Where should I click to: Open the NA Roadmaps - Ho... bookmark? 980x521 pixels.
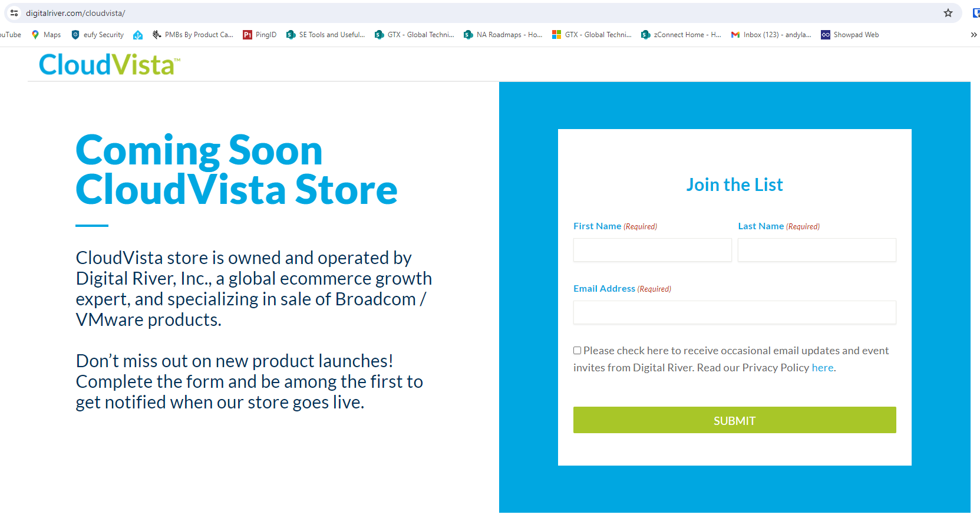[503, 35]
